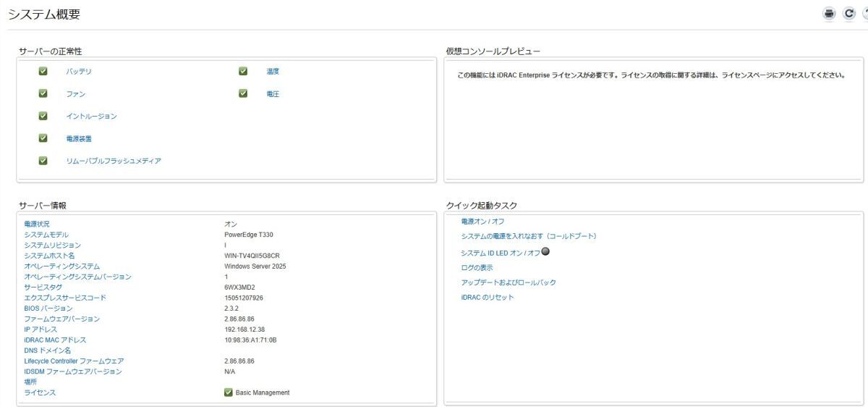Click the クイック起動タスク section heading
Image resolution: width=868 pixels, height=407 pixels.
[x=482, y=206]
